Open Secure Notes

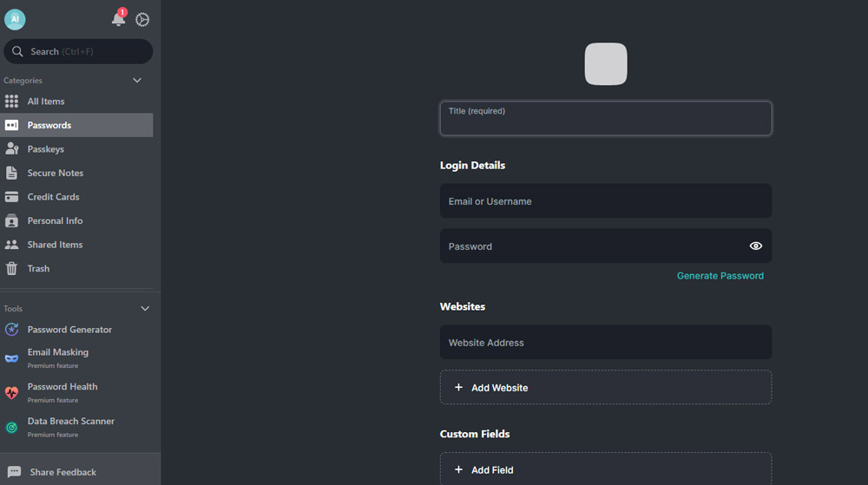(76, 173)
